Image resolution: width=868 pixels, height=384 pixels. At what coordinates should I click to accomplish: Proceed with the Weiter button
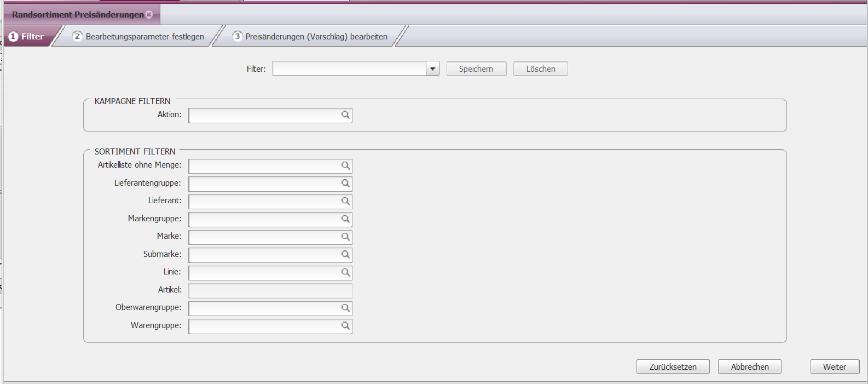click(835, 366)
